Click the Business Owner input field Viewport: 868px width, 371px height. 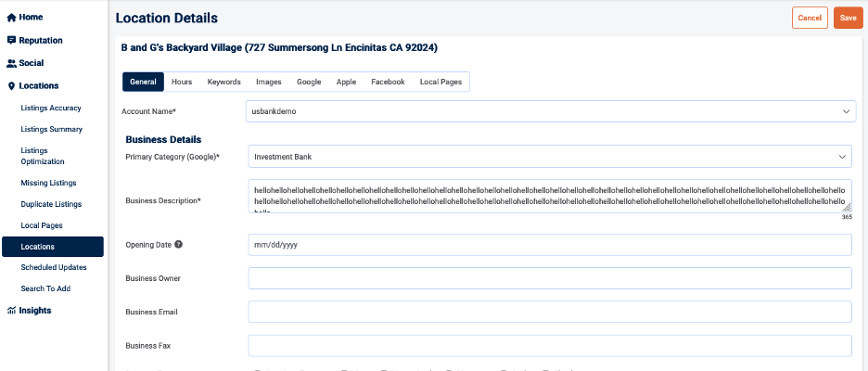pos(550,278)
